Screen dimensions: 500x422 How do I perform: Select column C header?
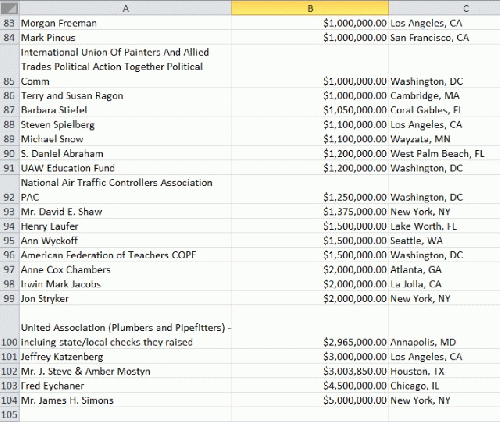click(x=444, y=8)
